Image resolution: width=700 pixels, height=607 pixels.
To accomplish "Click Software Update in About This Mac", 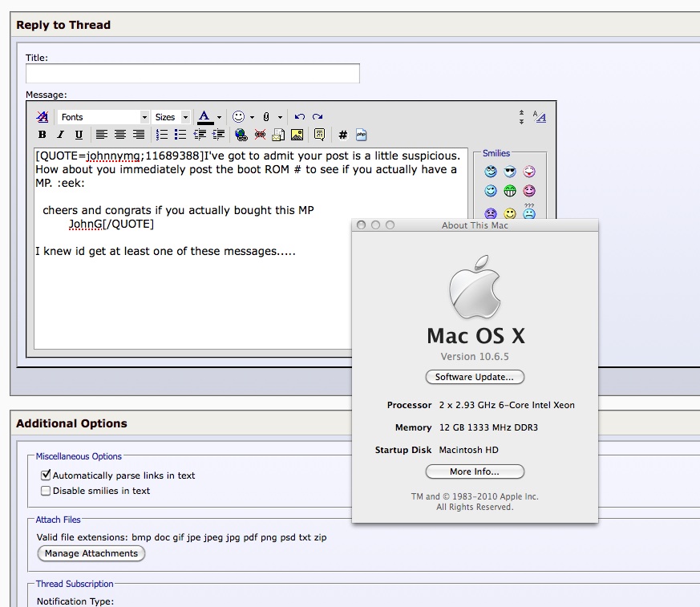I will [475, 377].
